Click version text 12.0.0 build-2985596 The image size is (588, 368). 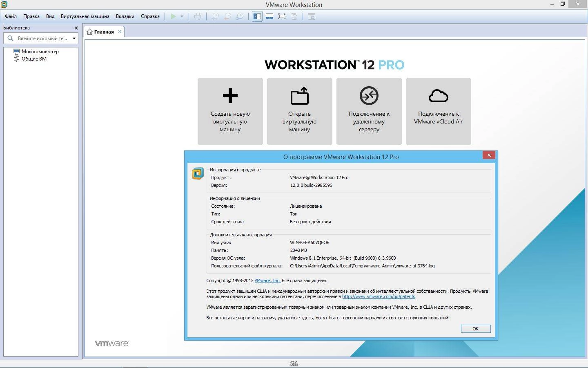(311, 185)
